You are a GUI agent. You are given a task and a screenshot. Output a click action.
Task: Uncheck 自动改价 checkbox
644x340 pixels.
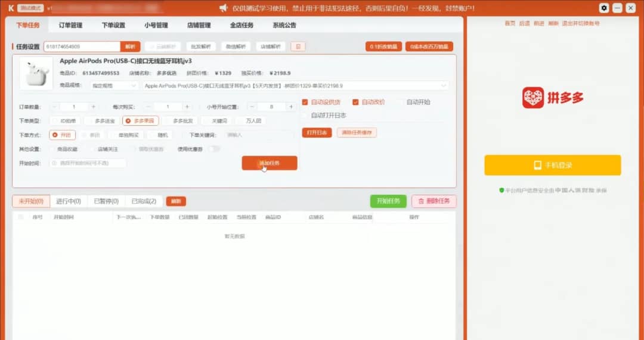pyautogui.click(x=355, y=102)
